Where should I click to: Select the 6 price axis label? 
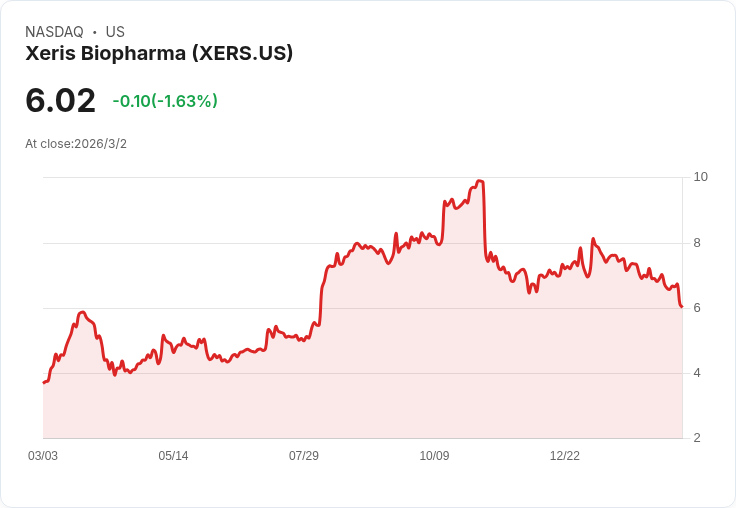[698, 308]
